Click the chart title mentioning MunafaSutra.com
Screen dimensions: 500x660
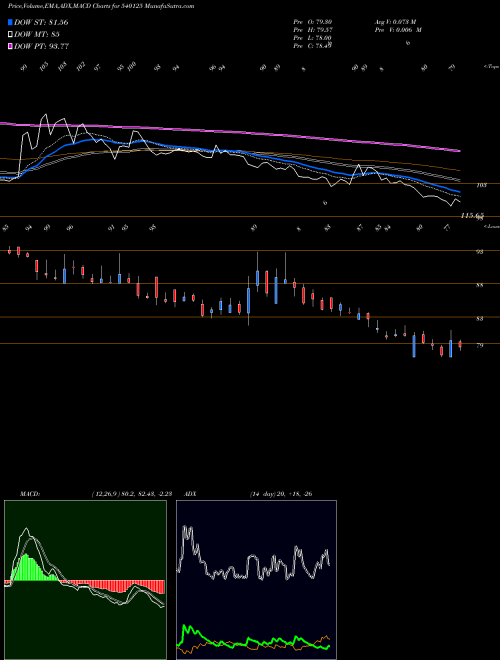101,7
